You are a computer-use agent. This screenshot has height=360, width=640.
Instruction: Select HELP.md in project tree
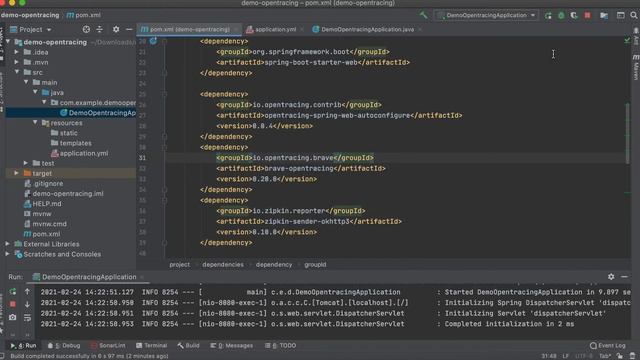point(42,204)
